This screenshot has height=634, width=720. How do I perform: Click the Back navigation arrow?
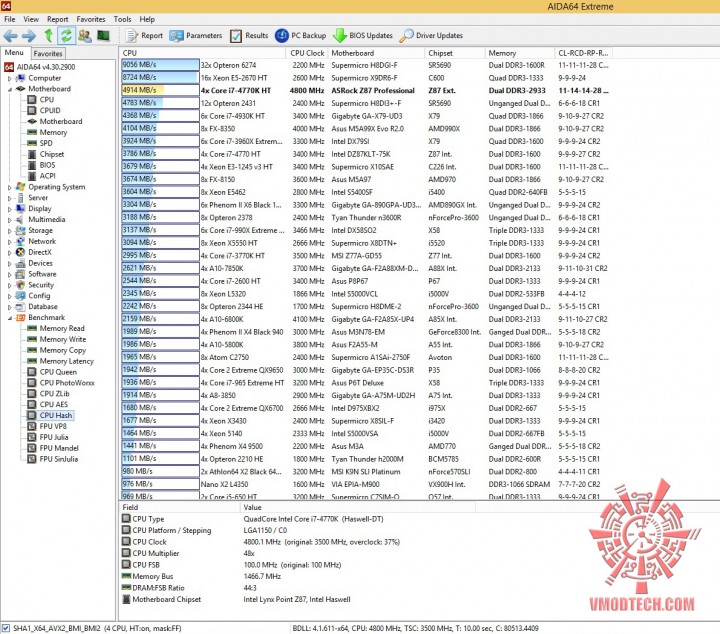11,36
